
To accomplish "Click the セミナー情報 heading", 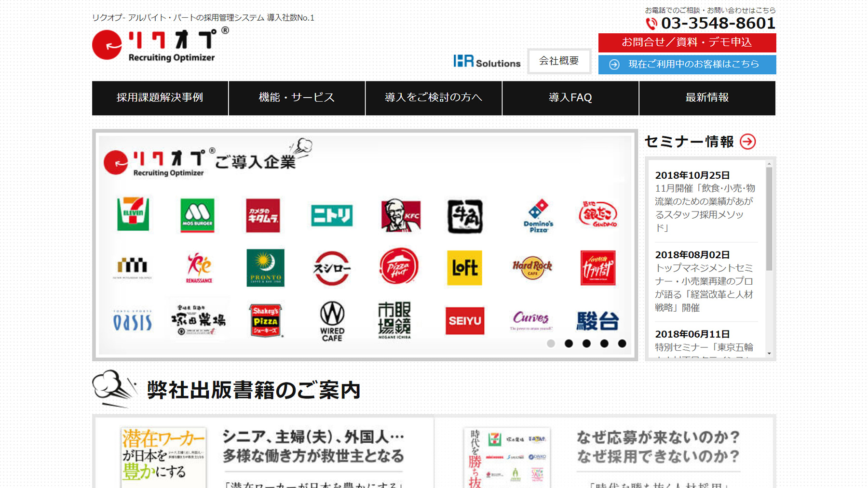I will (x=689, y=142).
